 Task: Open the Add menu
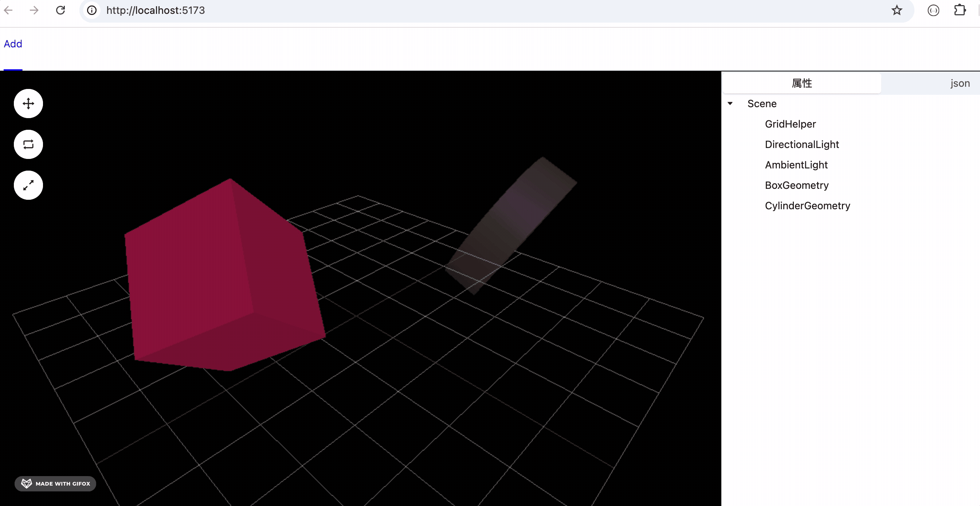[x=13, y=44]
